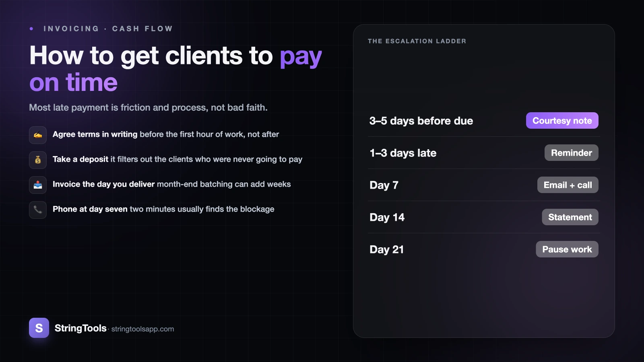Click the inbox tray icon beside Invoice the day

(x=38, y=185)
